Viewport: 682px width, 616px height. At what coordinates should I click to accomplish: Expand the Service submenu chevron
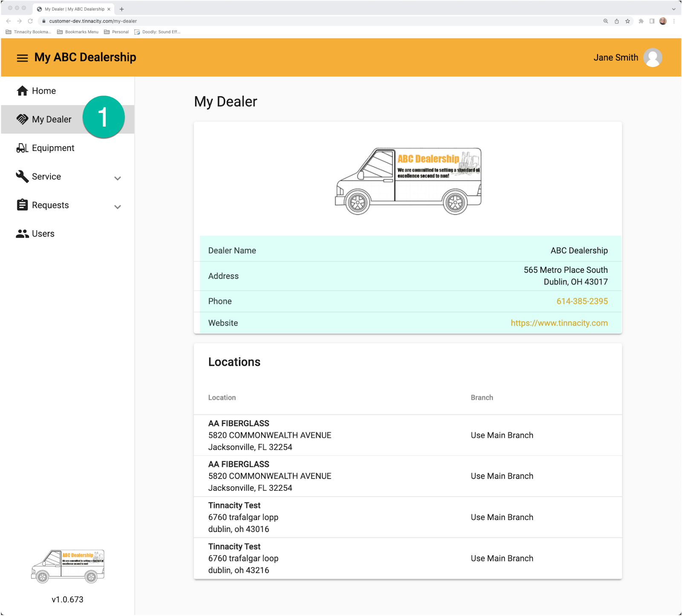click(118, 178)
